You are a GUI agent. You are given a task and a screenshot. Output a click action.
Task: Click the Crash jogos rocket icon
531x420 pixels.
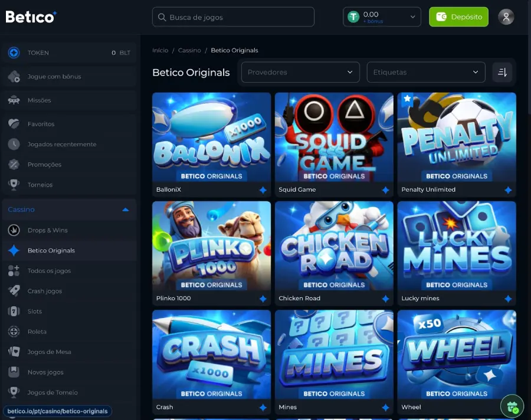(x=14, y=291)
